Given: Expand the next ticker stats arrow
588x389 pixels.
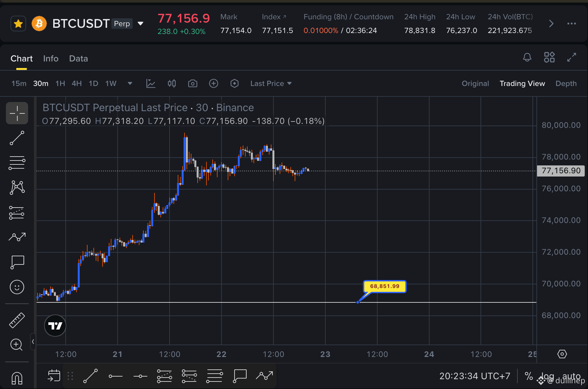Looking at the screenshot, I should click(x=551, y=24).
